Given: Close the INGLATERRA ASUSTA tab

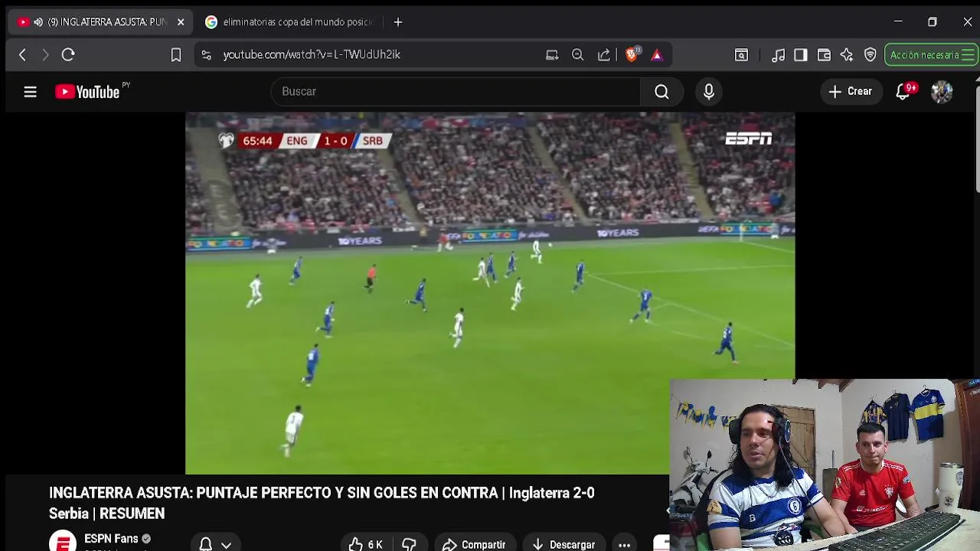Looking at the screenshot, I should (181, 22).
